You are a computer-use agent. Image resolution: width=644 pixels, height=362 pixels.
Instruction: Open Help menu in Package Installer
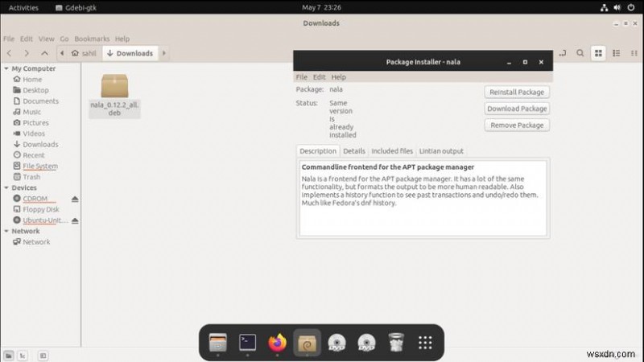pos(338,77)
